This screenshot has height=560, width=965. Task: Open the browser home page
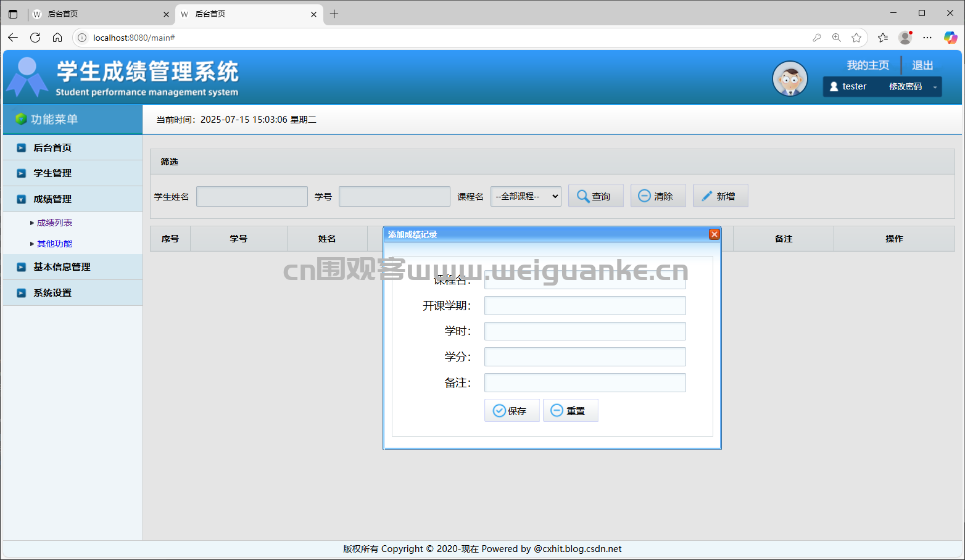coord(57,38)
